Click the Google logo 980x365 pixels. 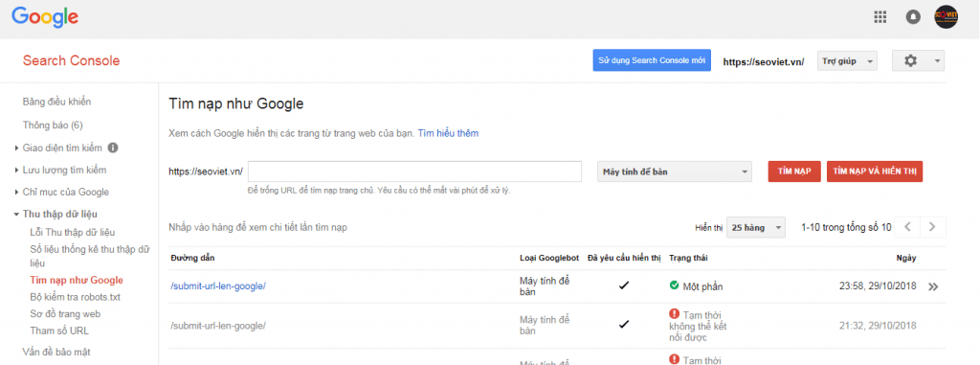tap(45, 17)
